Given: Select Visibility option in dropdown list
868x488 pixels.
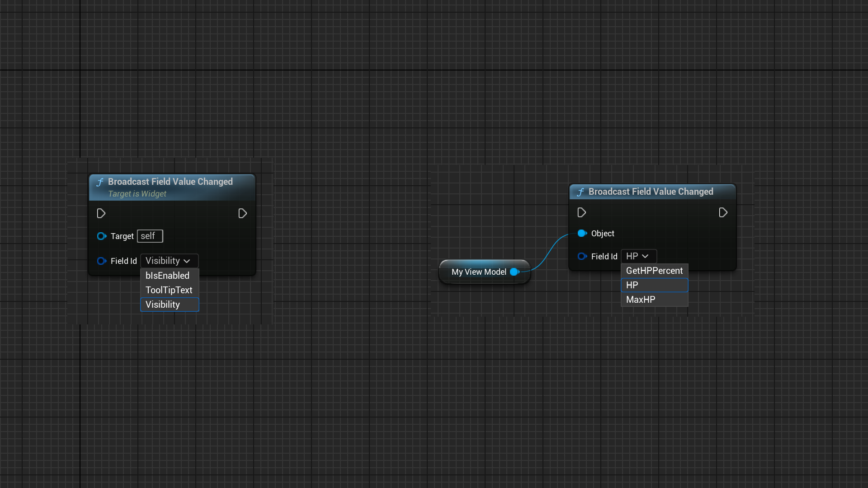Looking at the screenshot, I should [169, 305].
